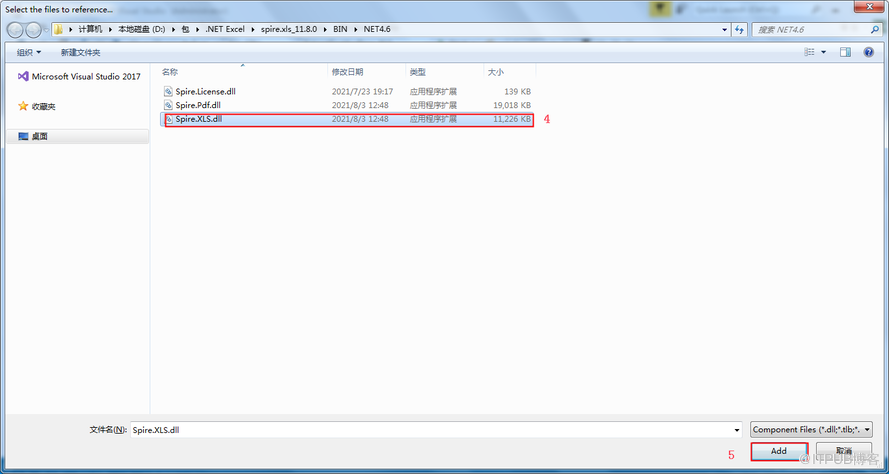Open the Component Files type filter
The image size is (889, 474).
coord(811,430)
